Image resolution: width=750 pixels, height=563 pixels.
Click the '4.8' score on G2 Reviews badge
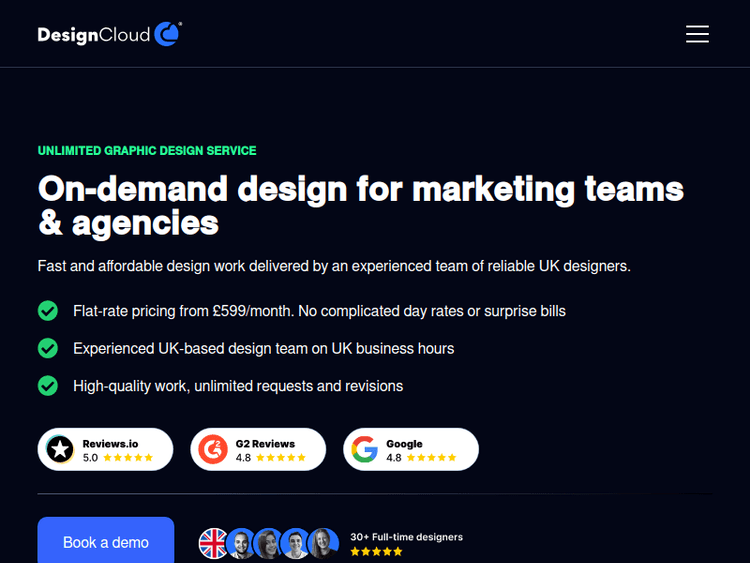point(243,458)
